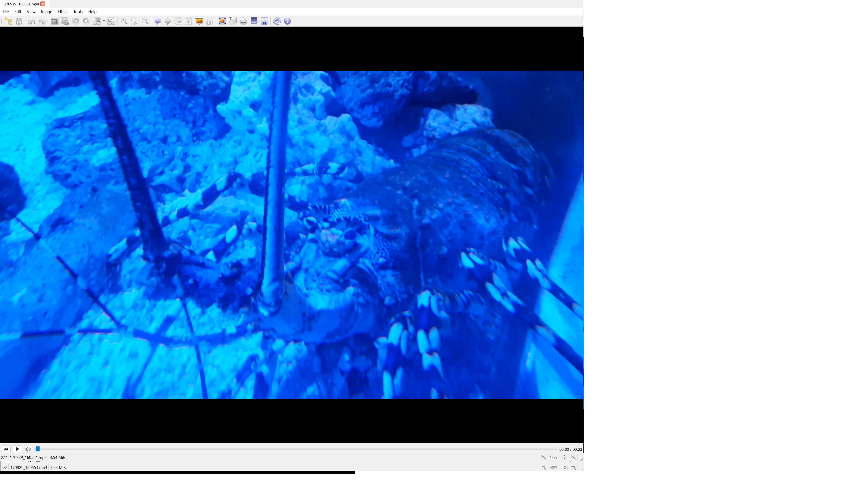Open the Effect menu
Screen dimensions: 868x488
pyautogui.click(x=63, y=12)
